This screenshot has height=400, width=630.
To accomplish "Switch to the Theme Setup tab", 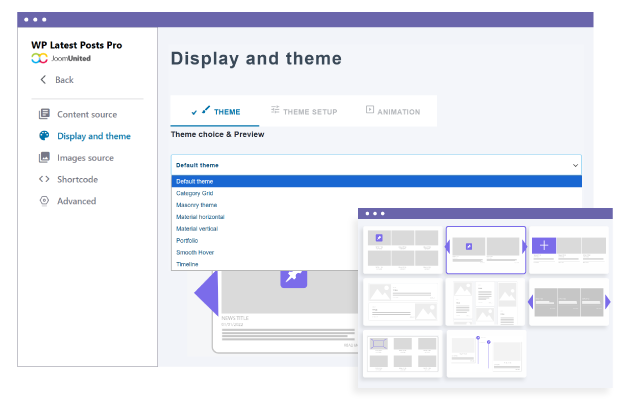I will 304,111.
